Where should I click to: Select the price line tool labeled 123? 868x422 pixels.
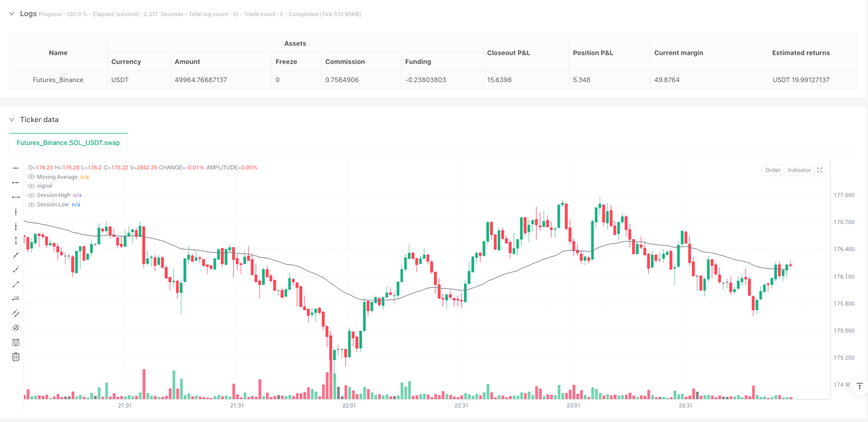[x=16, y=298]
